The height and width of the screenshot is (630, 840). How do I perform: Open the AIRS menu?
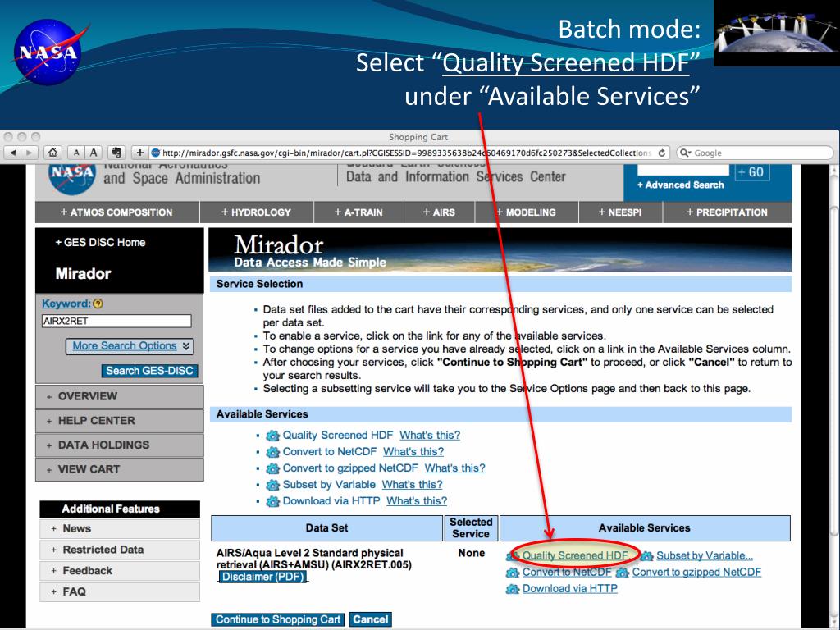click(x=440, y=212)
